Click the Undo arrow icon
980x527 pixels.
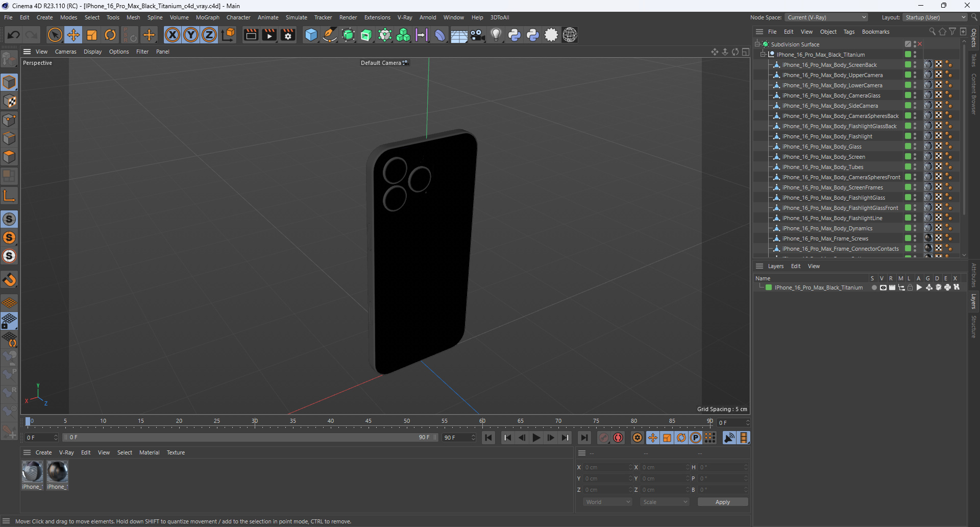click(x=14, y=35)
